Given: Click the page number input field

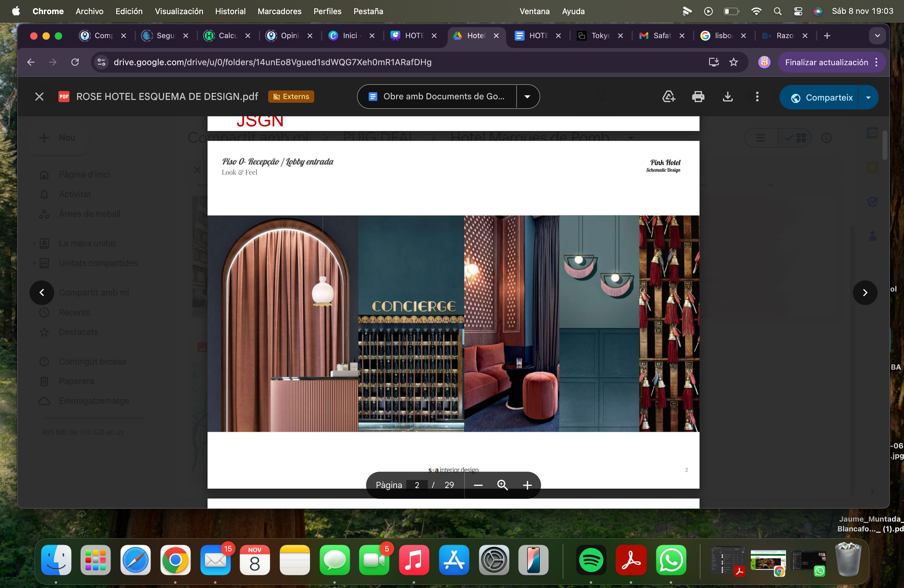Looking at the screenshot, I should point(417,485).
